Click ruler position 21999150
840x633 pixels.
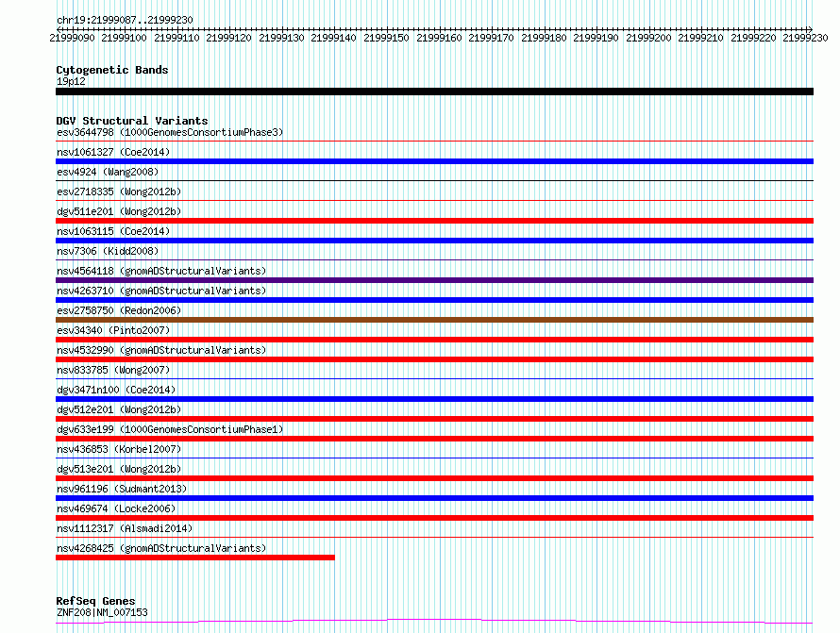pyautogui.click(x=386, y=38)
